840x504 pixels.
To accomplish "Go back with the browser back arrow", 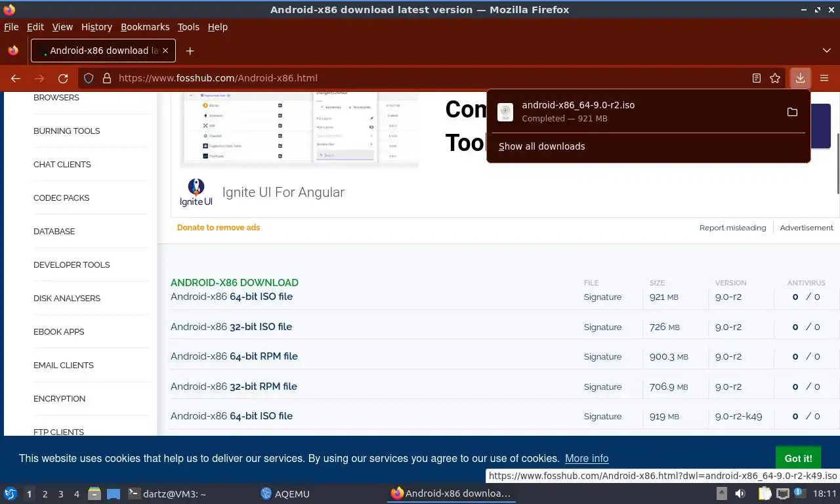I will click(x=16, y=78).
